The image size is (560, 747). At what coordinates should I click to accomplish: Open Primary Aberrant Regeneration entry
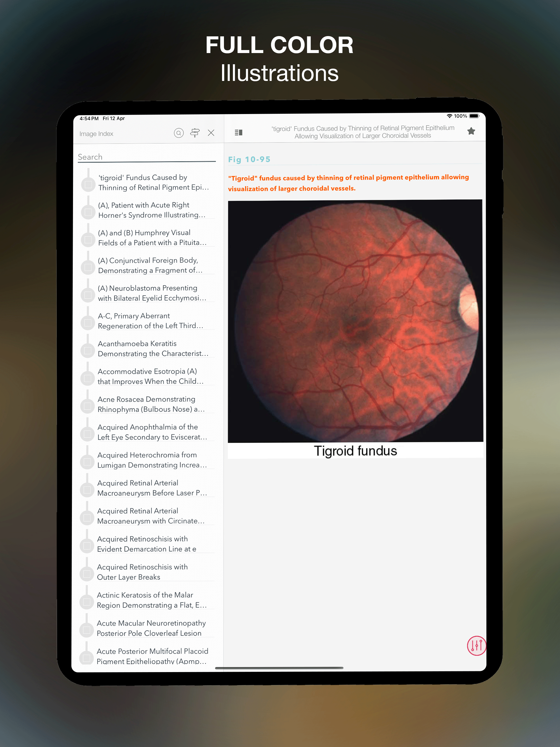(x=148, y=321)
